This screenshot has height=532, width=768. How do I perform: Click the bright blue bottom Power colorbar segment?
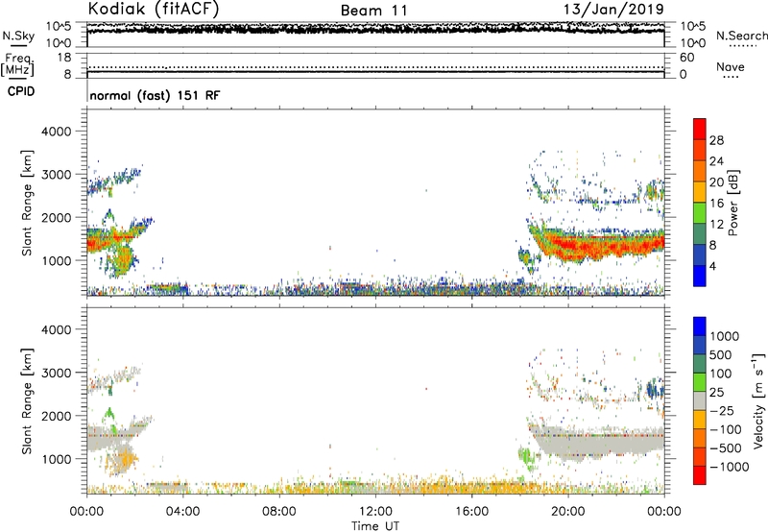tap(700, 277)
